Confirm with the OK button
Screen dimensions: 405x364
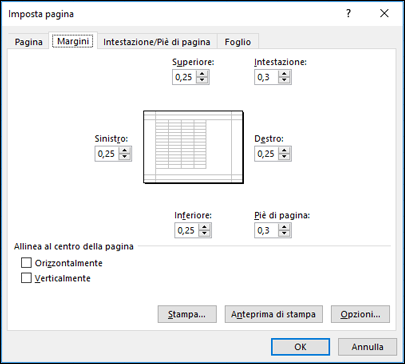pyautogui.click(x=300, y=347)
